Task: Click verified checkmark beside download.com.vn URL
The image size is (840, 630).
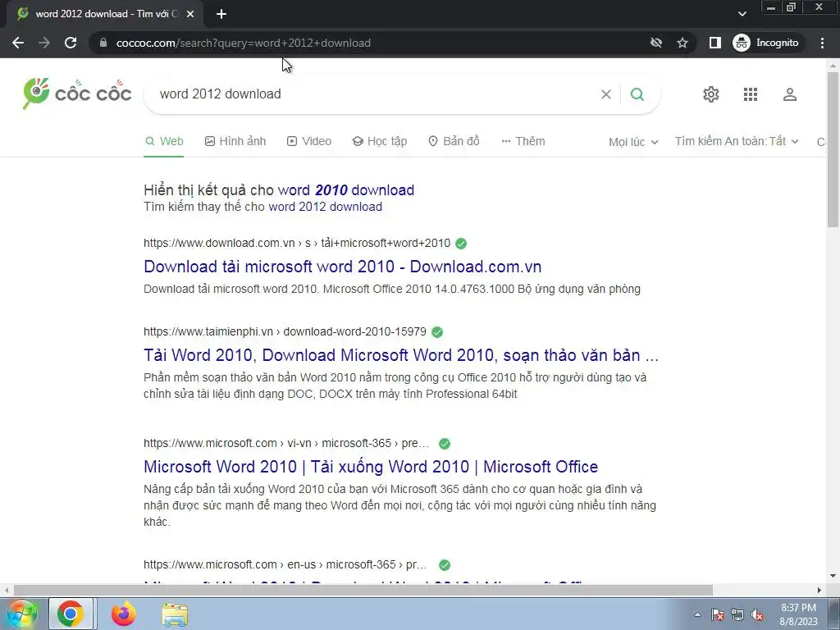Action: (461, 244)
